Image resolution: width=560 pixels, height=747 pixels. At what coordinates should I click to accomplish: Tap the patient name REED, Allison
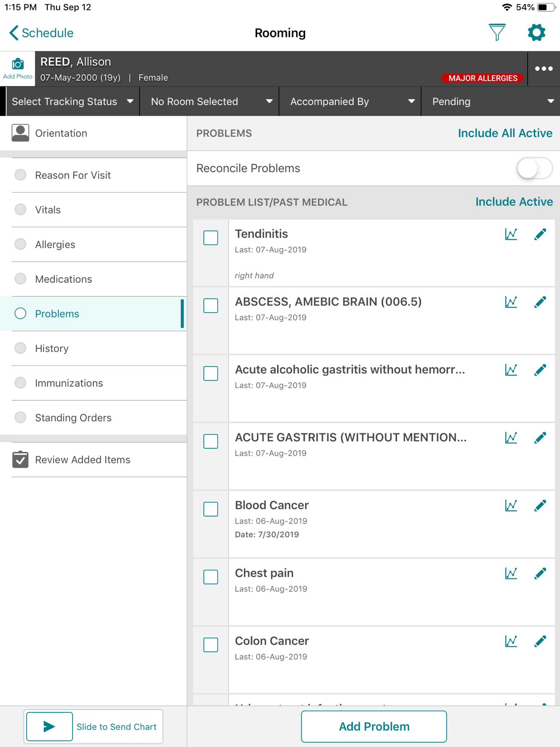click(x=76, y=62)
